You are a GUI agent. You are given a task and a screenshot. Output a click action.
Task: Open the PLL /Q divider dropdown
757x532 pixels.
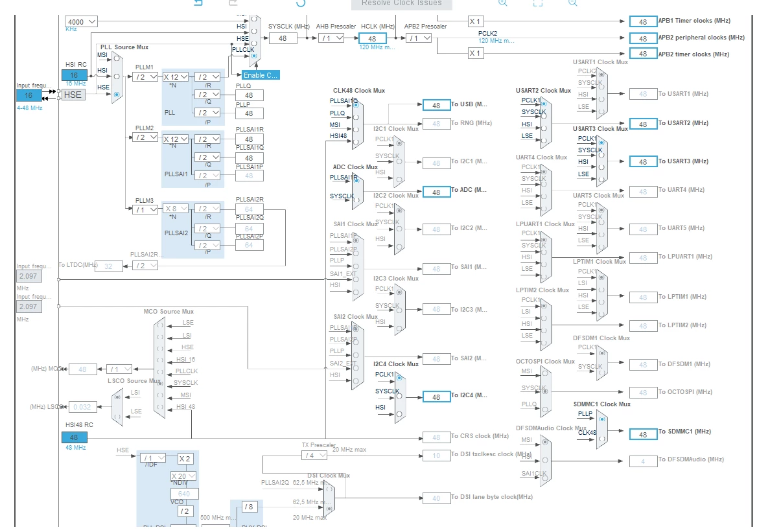(x=207, y=95)
